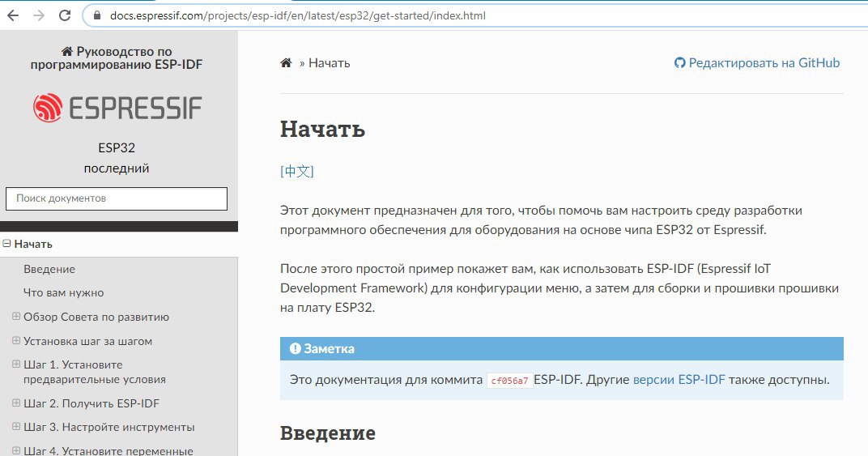Image resolution: width=868 pixels, height=456 pixels.
Task: Click the padlock icon in address bar
Action: coord(97,15)
